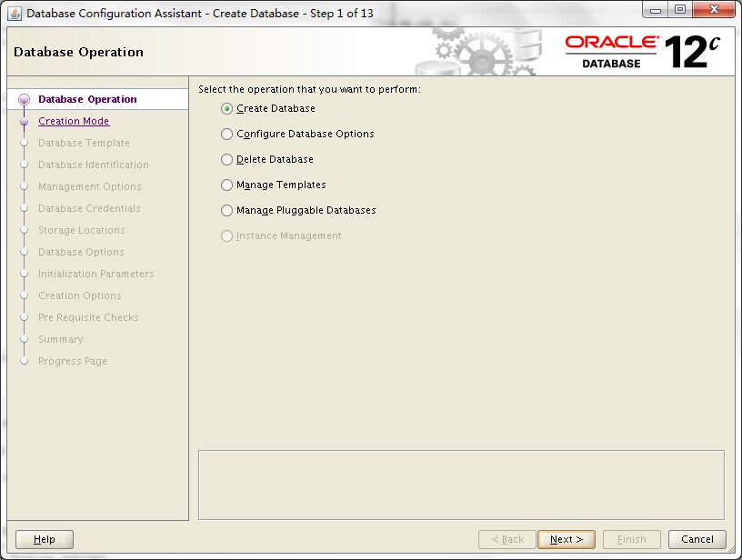Cancel the database configuration wizard

[x=697, y=539]
